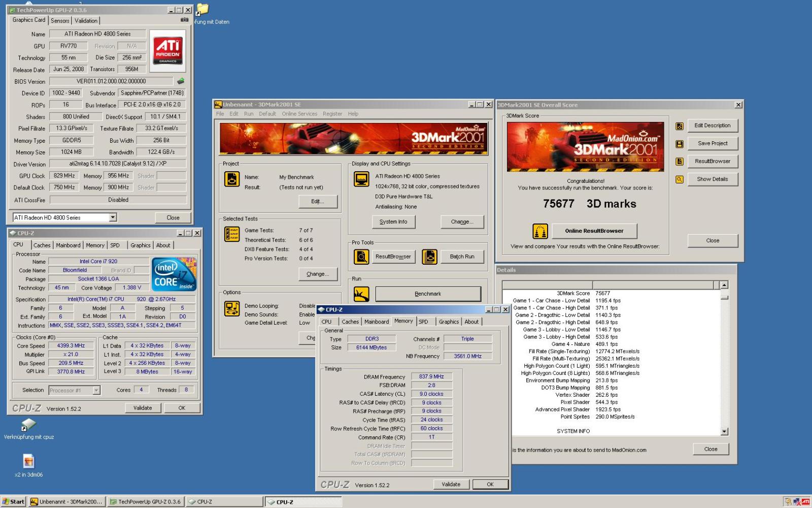
Task: Click the GPU Clock 829 MHz field
Action: (64, 176)
